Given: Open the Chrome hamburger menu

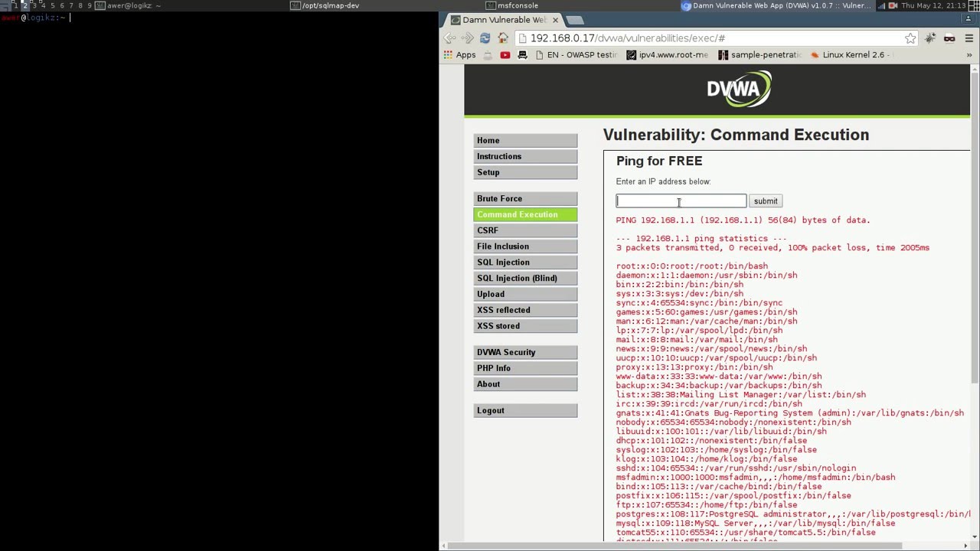Looking at the screenshot, I should point(969,38).
